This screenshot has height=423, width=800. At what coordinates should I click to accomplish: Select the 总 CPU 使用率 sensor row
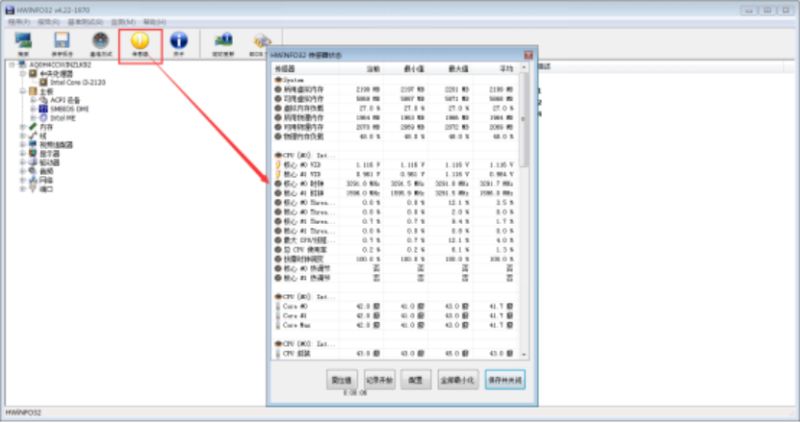coord(395,250)
